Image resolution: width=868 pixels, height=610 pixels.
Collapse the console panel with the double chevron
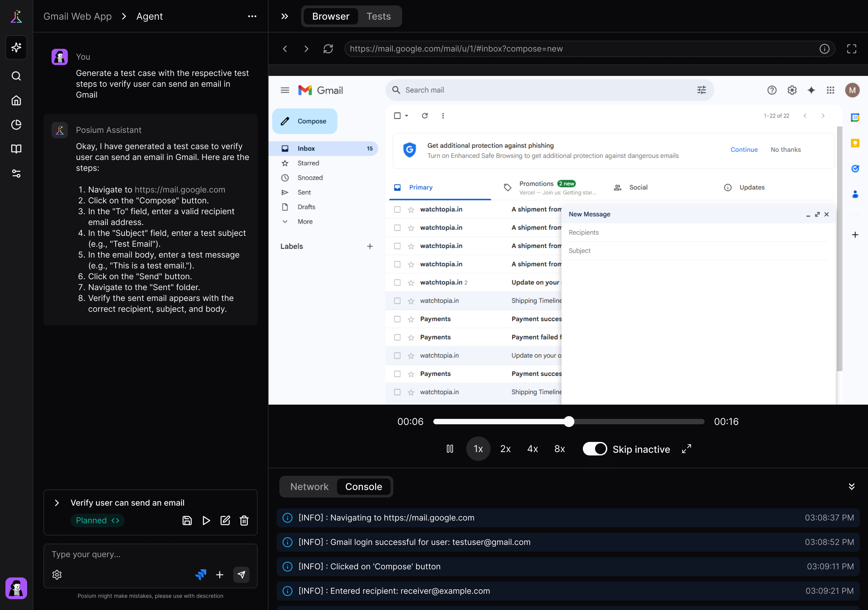coord(851,486)
